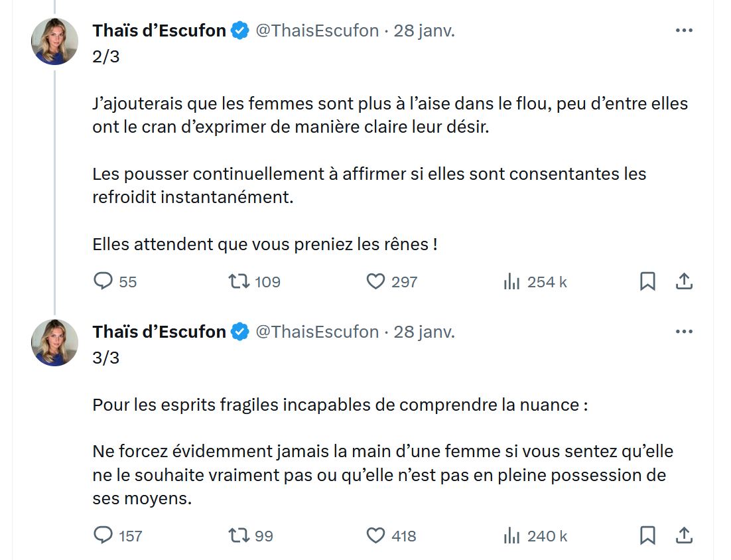Viewport: 731px width, 560px height.
Task: Open the 28 janv. timestamp of 3/3 tweet
Action: 424,332
